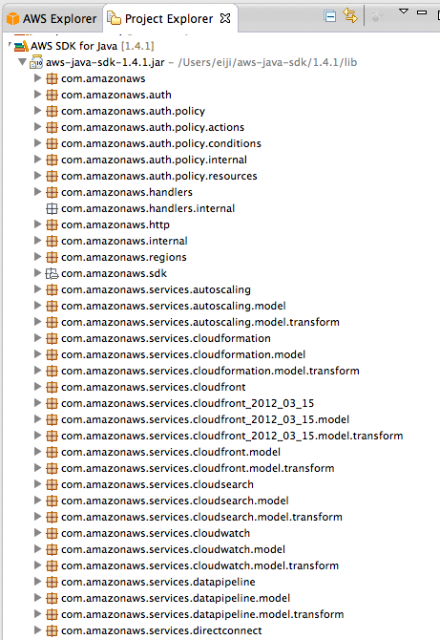Image resolution: width=440 pixels, height=640 pixels.
Task: Click the Collapse All toolbar icon
Action: tap(330, 16)
